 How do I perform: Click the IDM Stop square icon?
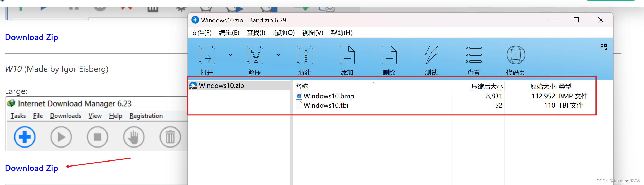tap(98, 137)
